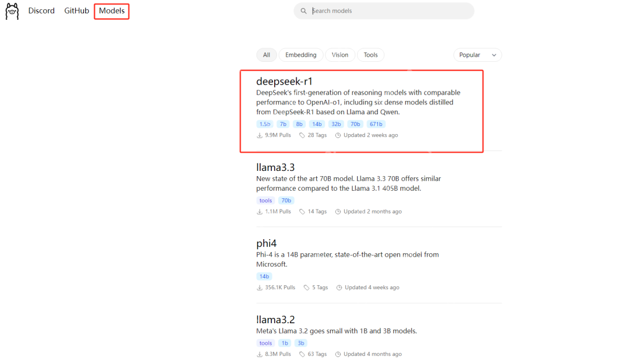
Task: Click the tag icon beside 63 Tags
Action: 302,354
